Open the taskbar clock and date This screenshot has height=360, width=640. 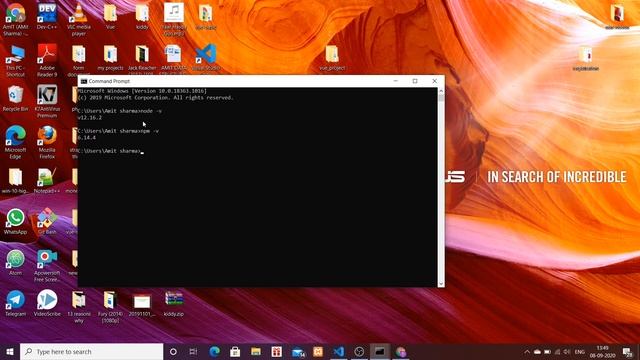pyautogui.click(x=602, y=352)
